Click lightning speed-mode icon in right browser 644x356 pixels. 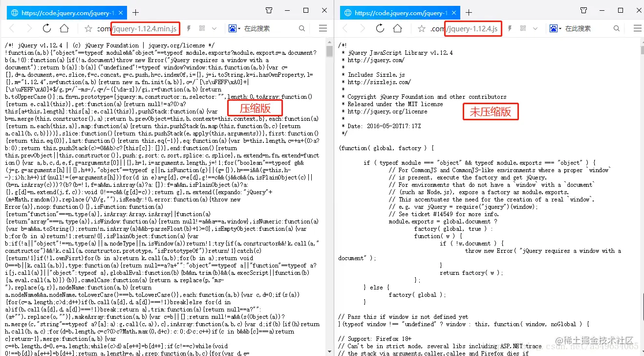point(510,29)
